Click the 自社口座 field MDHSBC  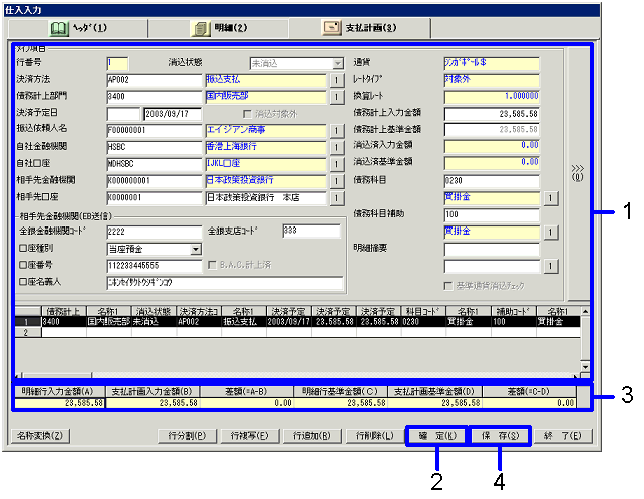tap(154, 164)
